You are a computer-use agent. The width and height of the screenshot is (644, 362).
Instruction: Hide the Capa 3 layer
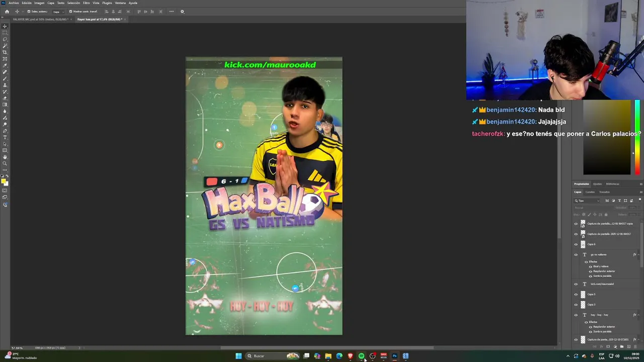point(576,305)
